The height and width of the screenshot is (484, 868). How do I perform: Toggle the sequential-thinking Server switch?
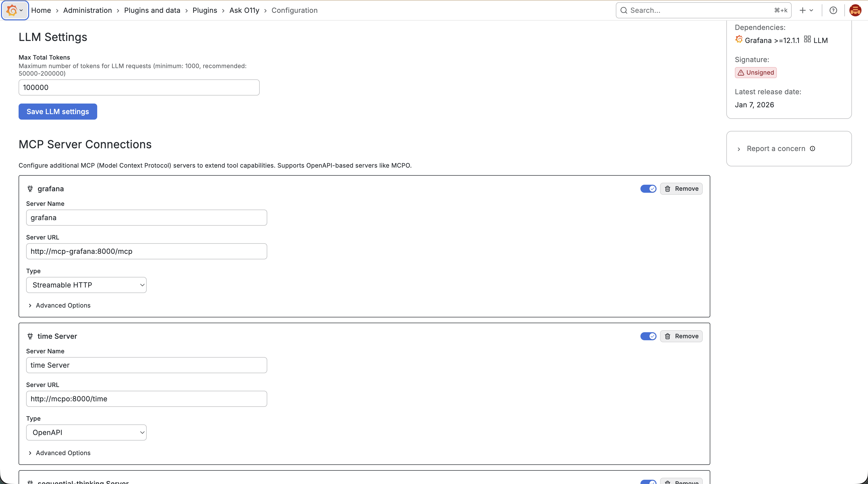click(x=648, y=482)
